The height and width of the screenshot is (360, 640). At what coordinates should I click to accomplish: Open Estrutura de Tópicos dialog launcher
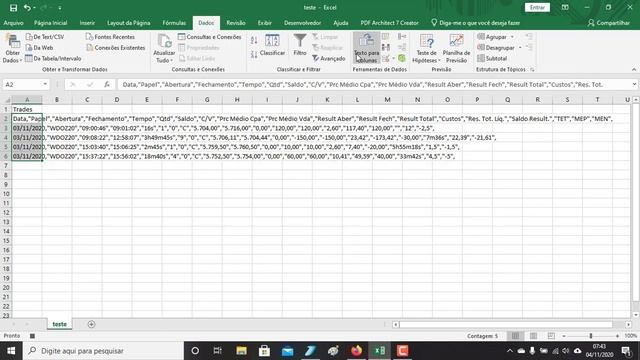532,69
